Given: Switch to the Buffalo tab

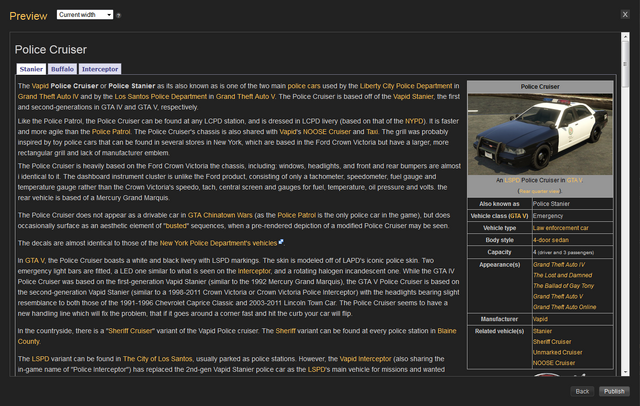Looking at the screenshot, I should [62, 69].
